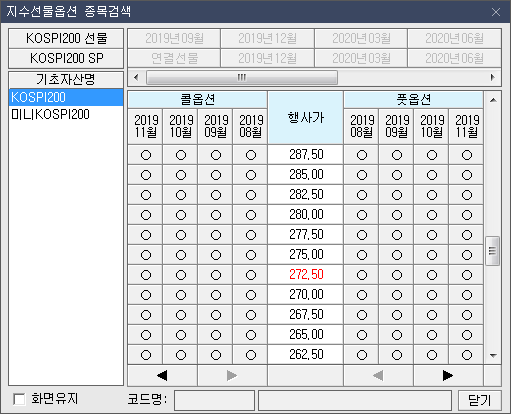Click strike price 285.00
Viewport: 511px width, 414px height.
306,175
